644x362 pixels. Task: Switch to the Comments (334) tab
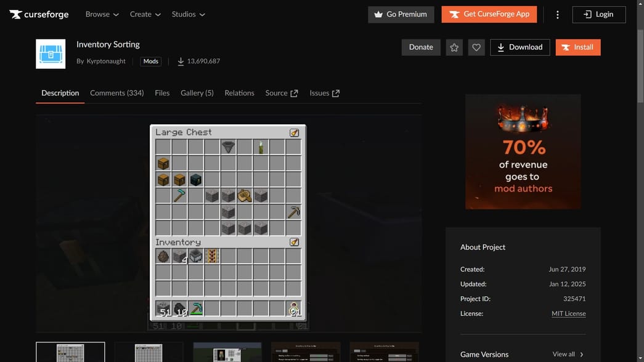[116, 92]
